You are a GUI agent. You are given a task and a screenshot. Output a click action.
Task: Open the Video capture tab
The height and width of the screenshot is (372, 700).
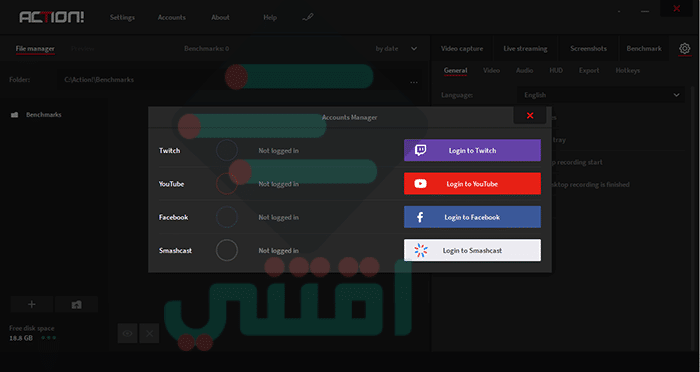(x=462, y=49)
